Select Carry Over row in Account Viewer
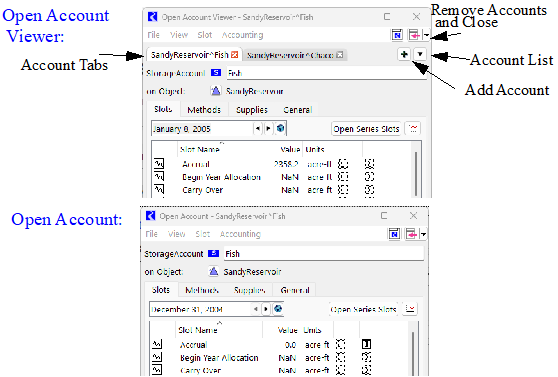This screenshot has width=558, height=377. pyautogui.click(x=281, y=190)
